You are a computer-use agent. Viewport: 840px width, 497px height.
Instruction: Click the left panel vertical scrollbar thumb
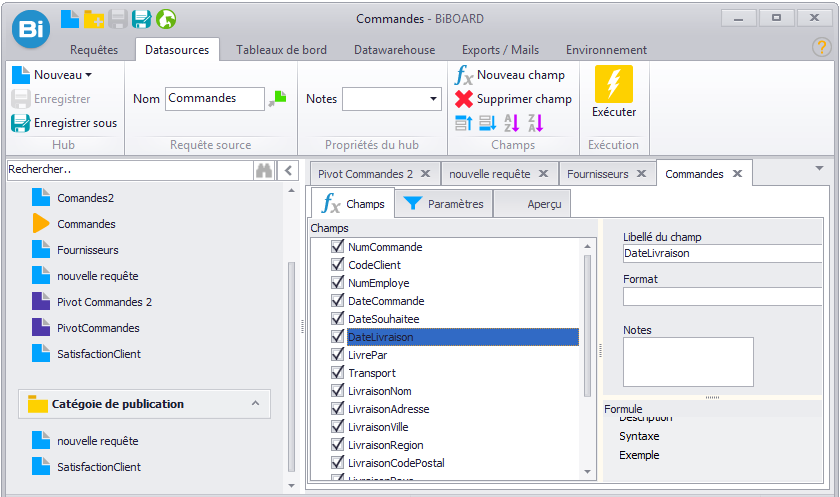tap(291, 367)
